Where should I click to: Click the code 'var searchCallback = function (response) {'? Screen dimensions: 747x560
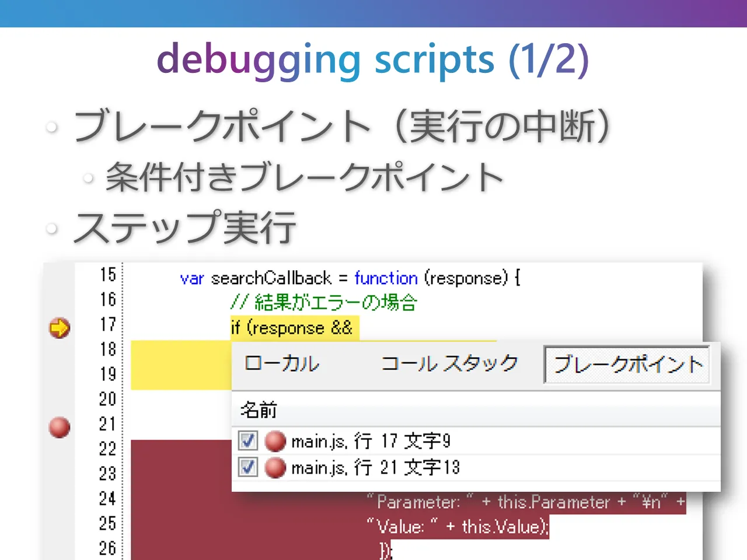pyautogui.click(x=350, y=278)
